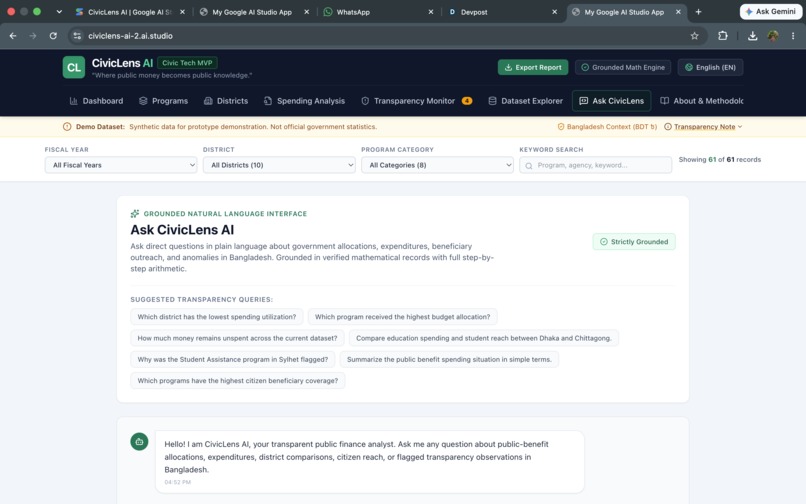Image resolution: width=806 pixels, height=504 pixels.
Task: Click the green CivicLens bot avatar icon
Action: (139, 441)
